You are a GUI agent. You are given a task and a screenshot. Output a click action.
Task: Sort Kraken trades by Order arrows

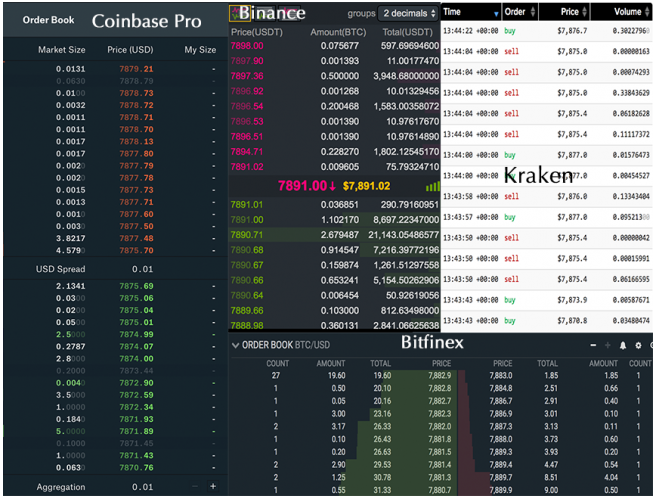tap(533, 12)
